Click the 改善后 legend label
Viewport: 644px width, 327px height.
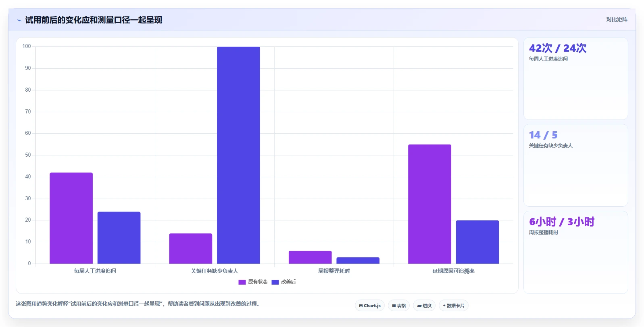point(288,282)
